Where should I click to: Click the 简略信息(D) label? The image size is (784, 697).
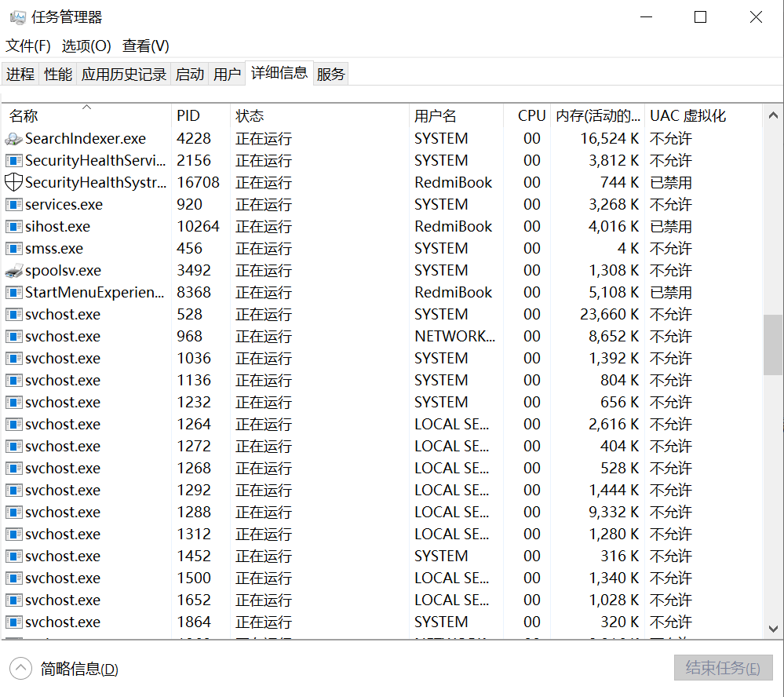[79, 669]
